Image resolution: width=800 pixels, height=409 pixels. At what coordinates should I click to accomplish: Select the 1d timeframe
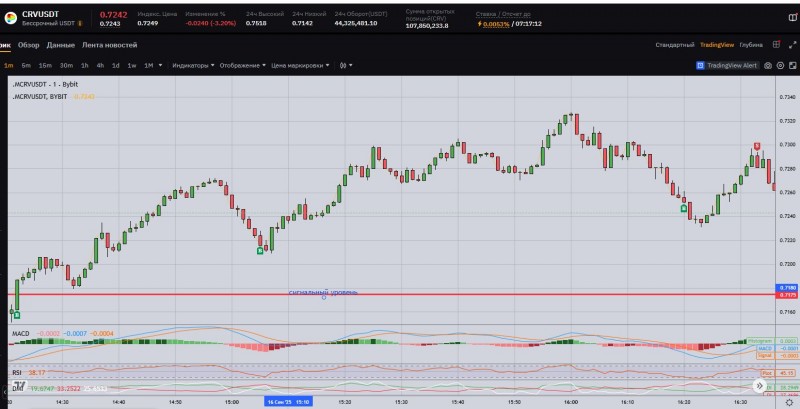click(x=116, y=66)
